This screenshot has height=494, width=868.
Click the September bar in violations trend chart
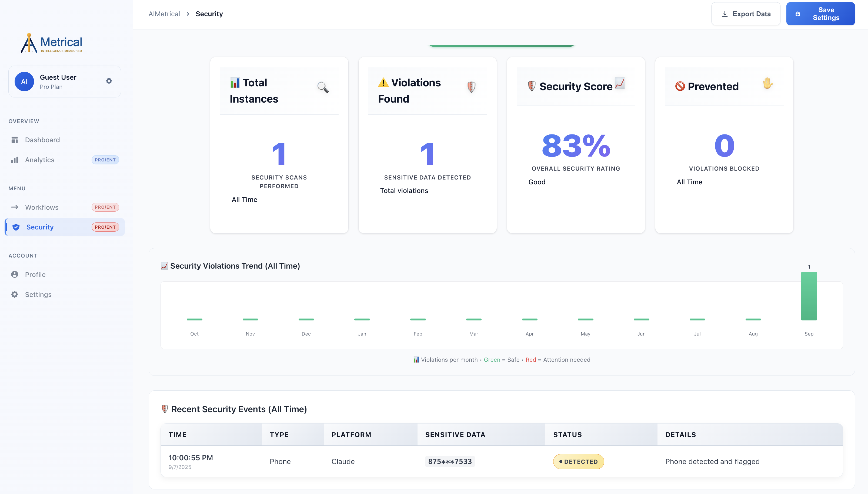809,296
